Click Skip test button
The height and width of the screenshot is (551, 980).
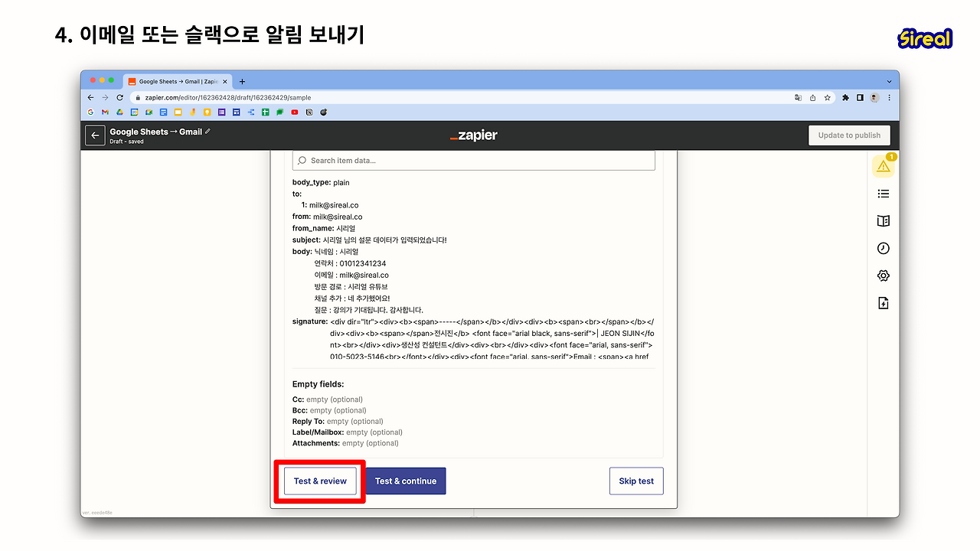[x=636, y=481]
